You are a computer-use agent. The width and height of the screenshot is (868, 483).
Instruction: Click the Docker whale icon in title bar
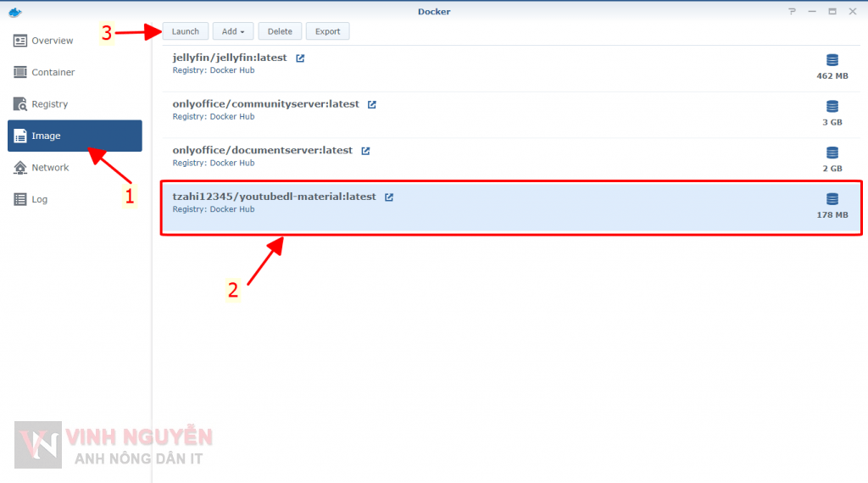(15, 11)
